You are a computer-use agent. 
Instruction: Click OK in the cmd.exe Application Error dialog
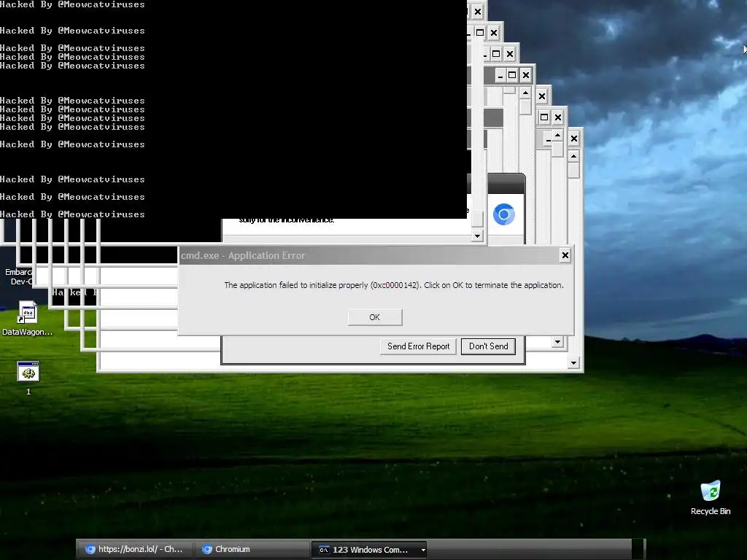(x=375, y=317)
